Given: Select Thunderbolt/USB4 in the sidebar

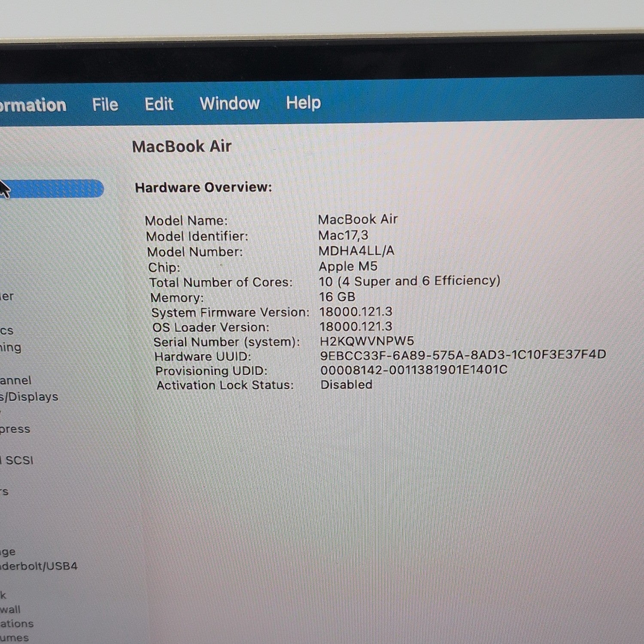Looking at the screenshot, I should click(x=39, y=566).
